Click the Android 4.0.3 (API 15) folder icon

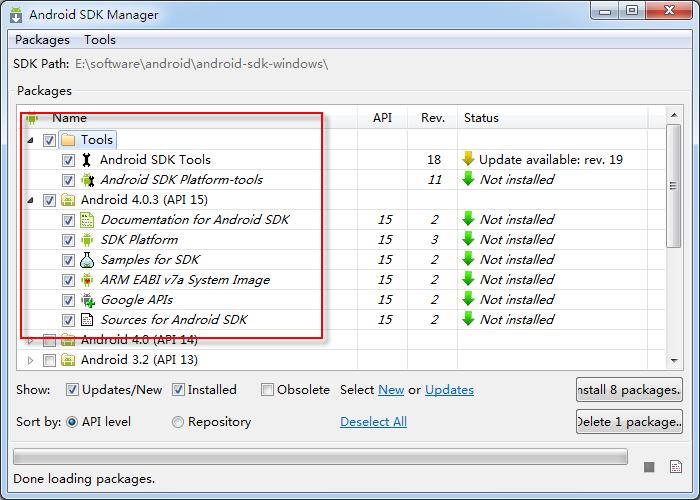[68, 200]
